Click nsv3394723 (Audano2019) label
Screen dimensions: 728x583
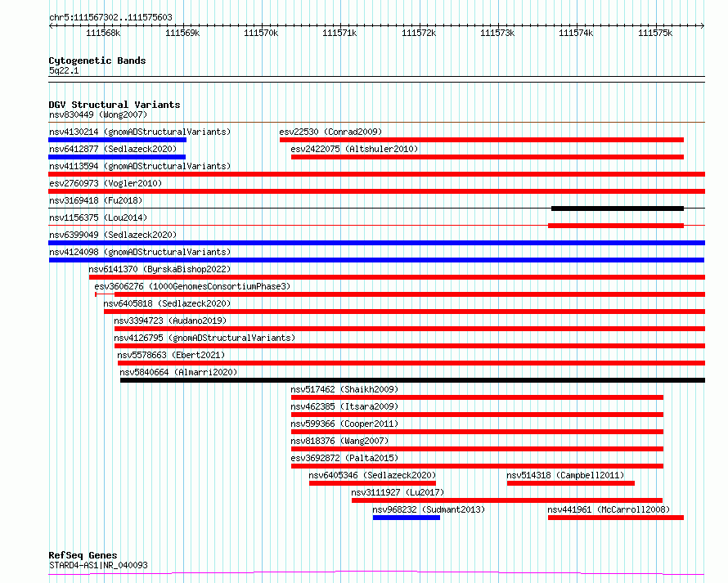click(170, 321)
